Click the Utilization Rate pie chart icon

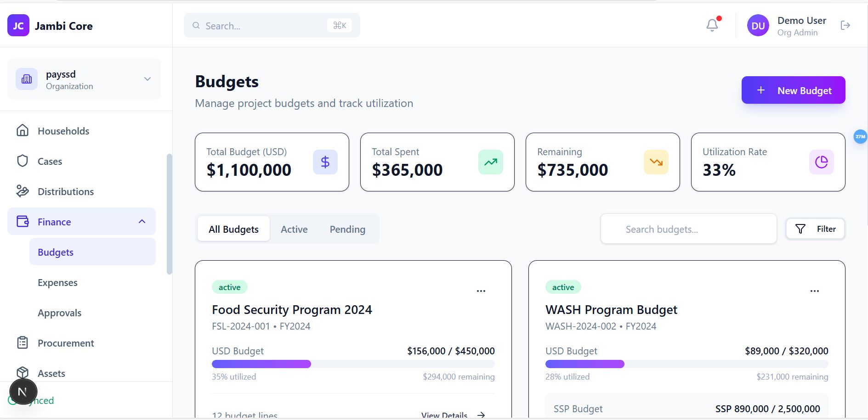click(821, 162)
